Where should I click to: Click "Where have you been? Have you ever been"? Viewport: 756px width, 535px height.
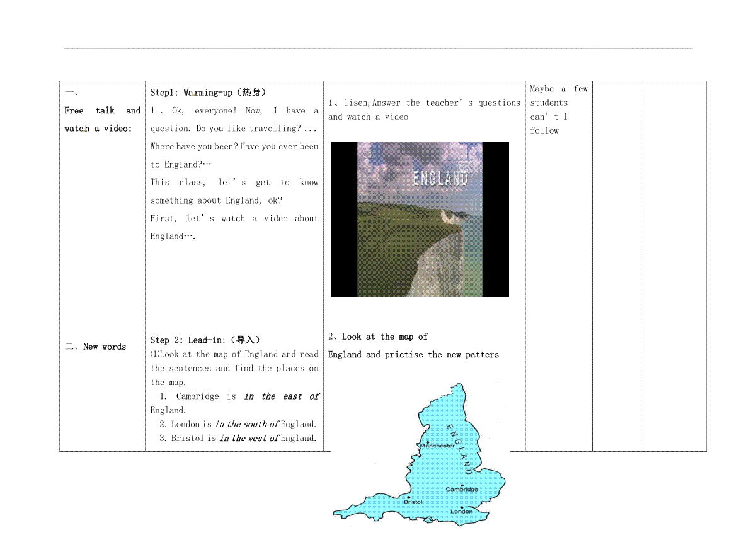[x=234, y=147]
